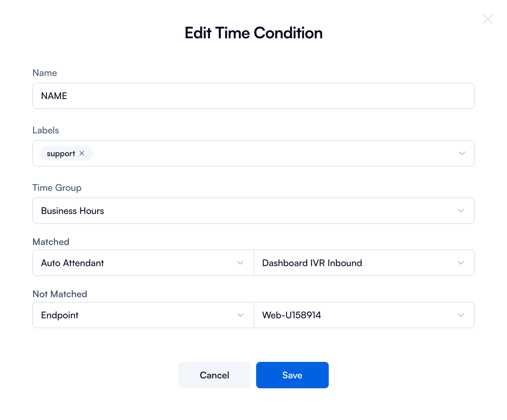
Task: Click the chevron on the Labels field
Action: pyautogui.click(x=462, y=153)
